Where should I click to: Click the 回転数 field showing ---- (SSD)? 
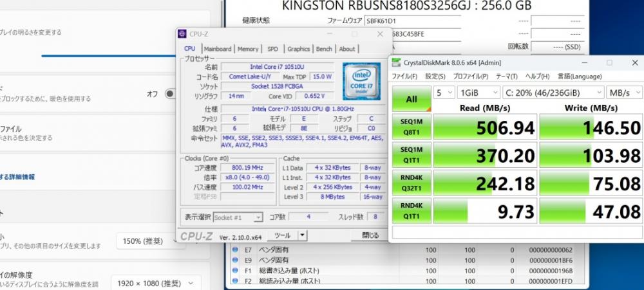(x=557, y=47)
